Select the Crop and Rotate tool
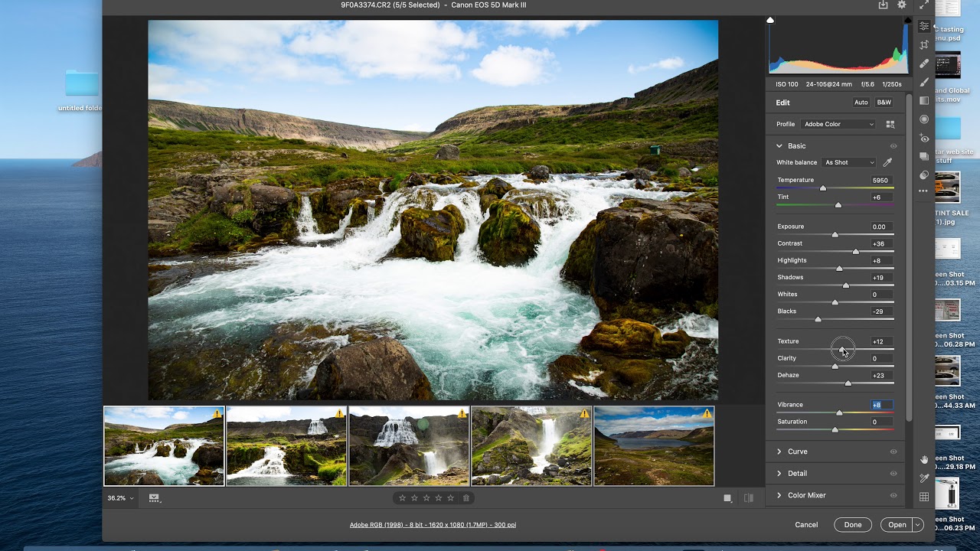Image resolution: width=980 pixels, height=551 pixels. pyautogui.click(x=924, y=45)
